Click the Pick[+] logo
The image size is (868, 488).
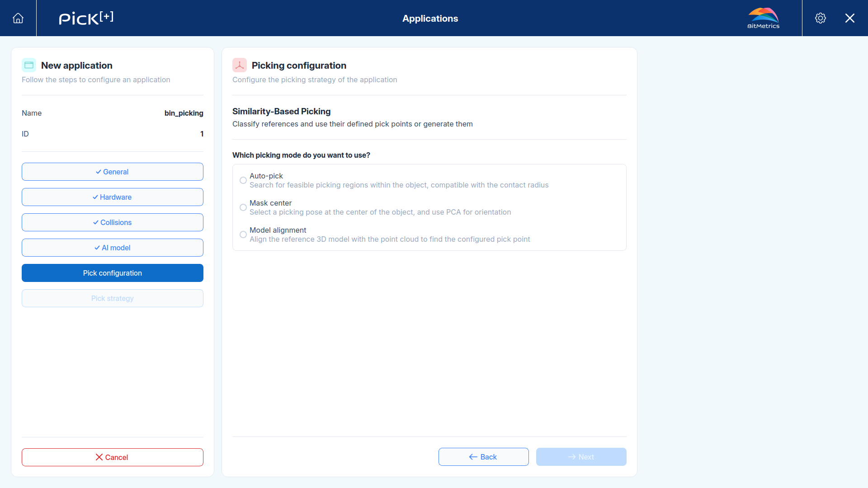coord(86,18)
